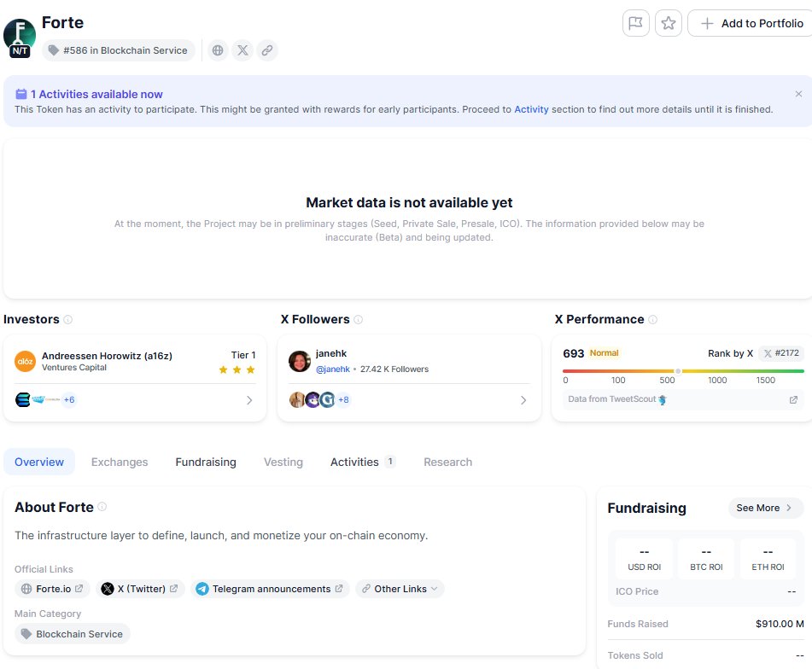Image resolution: width=812 pixels, height=669 pixels.
Task: Click the G follower avatar in the row
Action: 327,399
